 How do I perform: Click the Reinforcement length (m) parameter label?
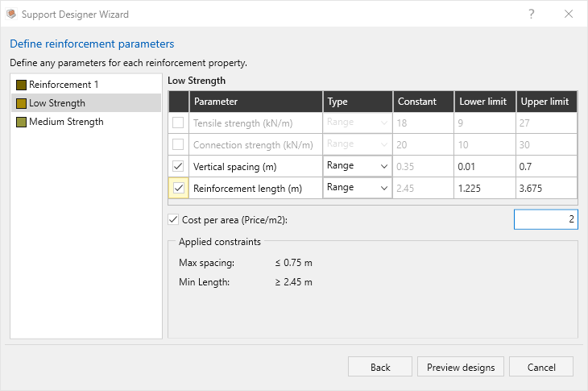point(247,189)
